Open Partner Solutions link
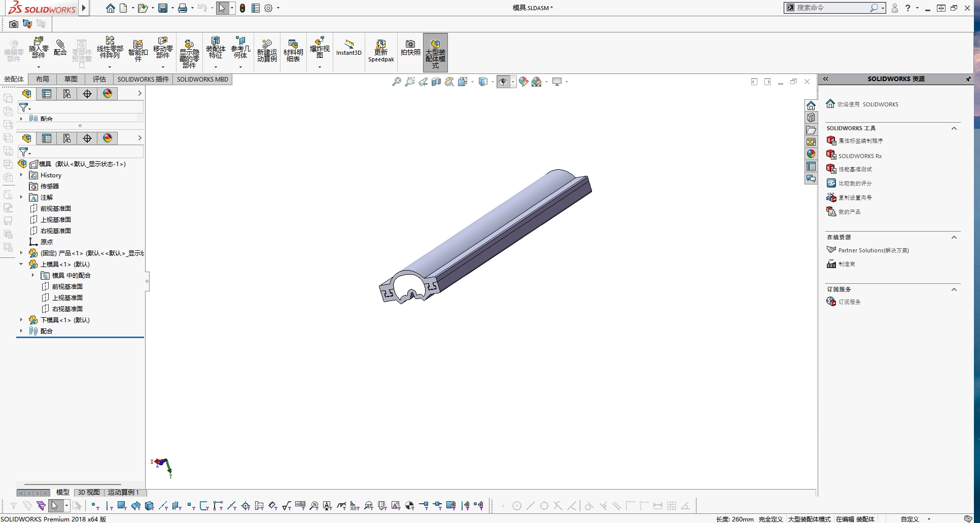Image resolution: width=980 pixels, height=523 pixels. click(x=873, y=250)
